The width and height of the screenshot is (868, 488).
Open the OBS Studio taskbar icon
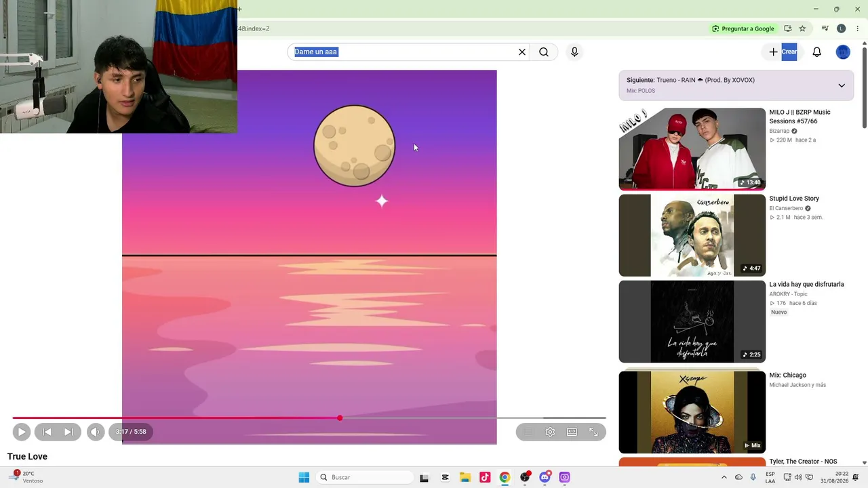525,477
